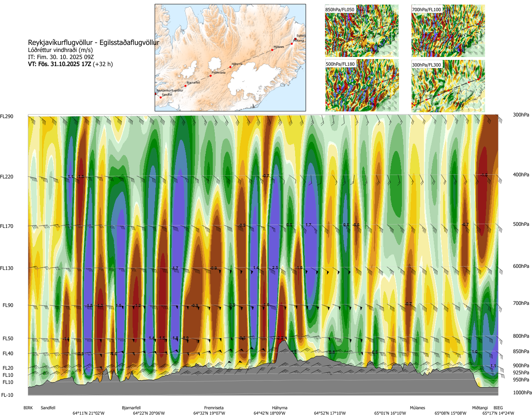
Task: Click Miðtangi on the cross-section bottom axis
Action: (x=480, y=408)
